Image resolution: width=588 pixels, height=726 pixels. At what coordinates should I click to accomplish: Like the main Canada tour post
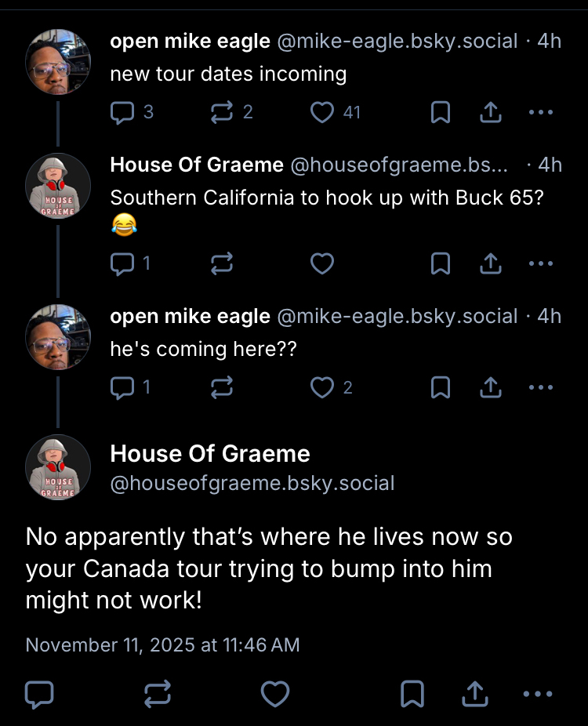click(274, 693)
